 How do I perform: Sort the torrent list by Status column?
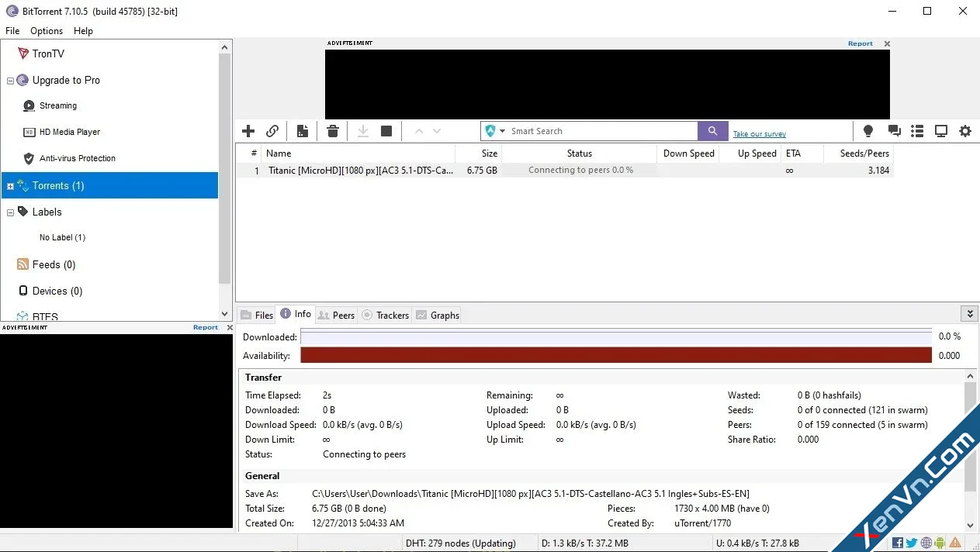point(579,154)
